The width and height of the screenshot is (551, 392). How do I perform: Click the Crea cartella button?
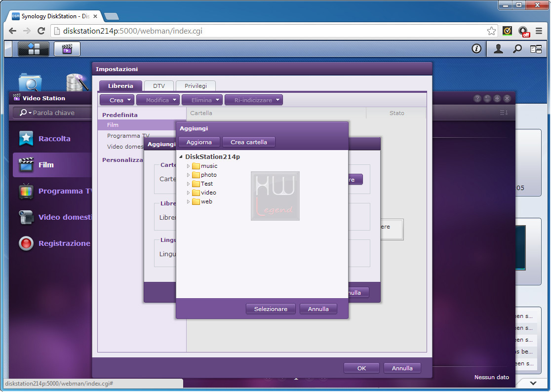[x=249, y=142]
